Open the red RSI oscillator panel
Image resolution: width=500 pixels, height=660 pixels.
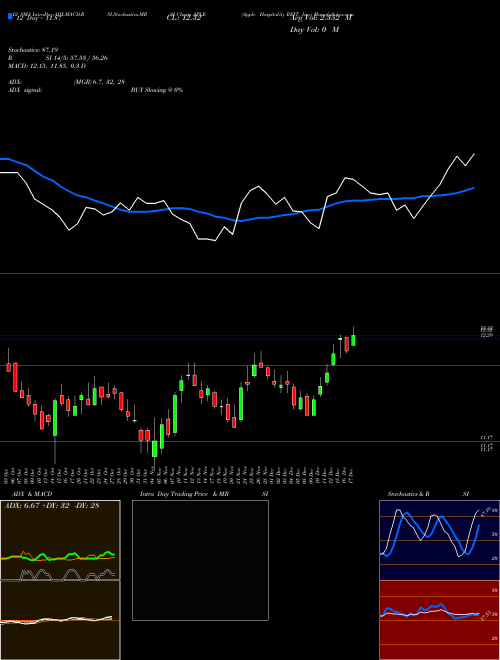(x=439, y=620)
